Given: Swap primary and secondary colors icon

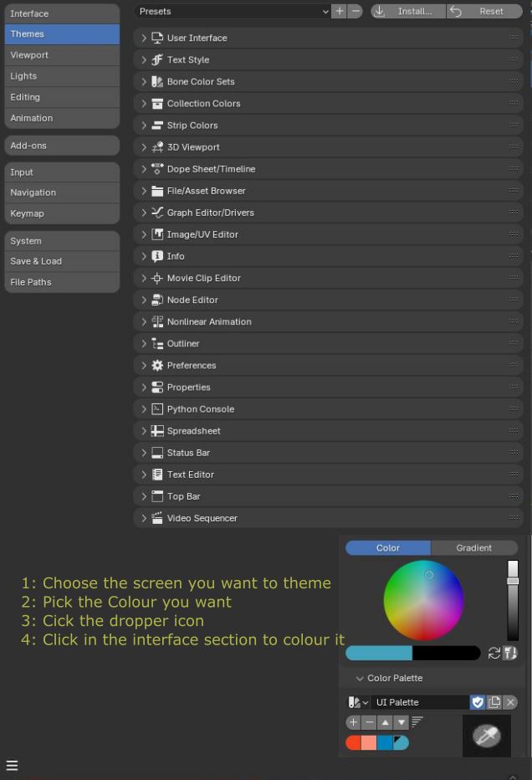Looking at the screenshot, I should point(494,653).
